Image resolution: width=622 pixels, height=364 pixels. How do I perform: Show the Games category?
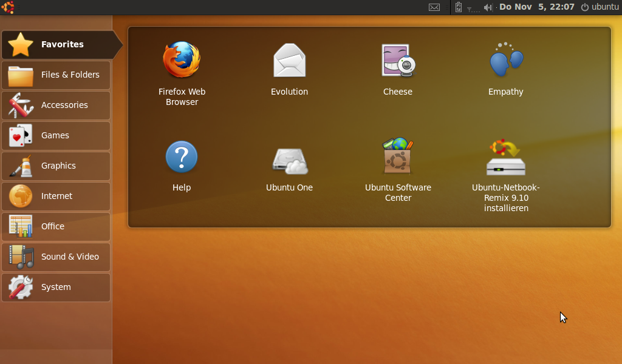click(x=56, y=135)
